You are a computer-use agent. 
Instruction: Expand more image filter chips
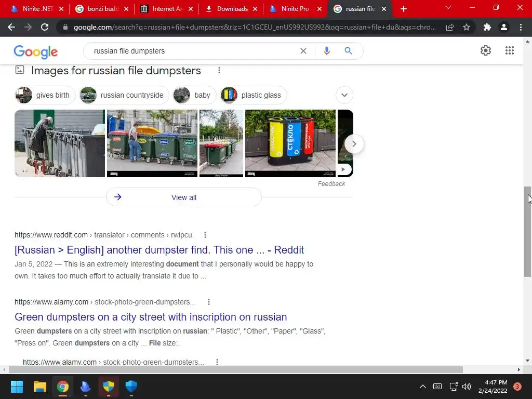(x=344, y=95)
